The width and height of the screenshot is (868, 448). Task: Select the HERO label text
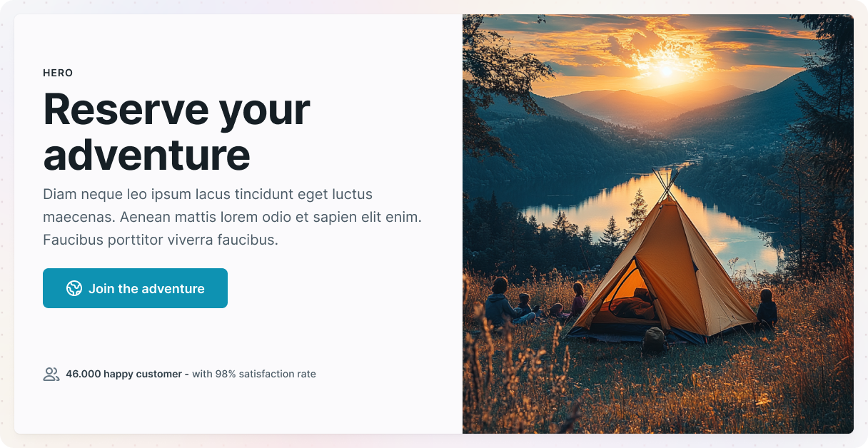58,73
